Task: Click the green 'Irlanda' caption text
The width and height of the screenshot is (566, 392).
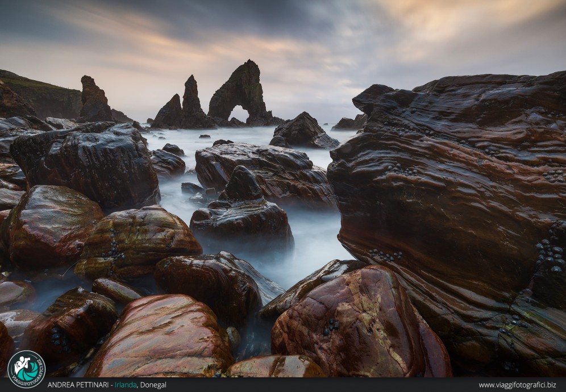Action: click(x=125, y=385)
